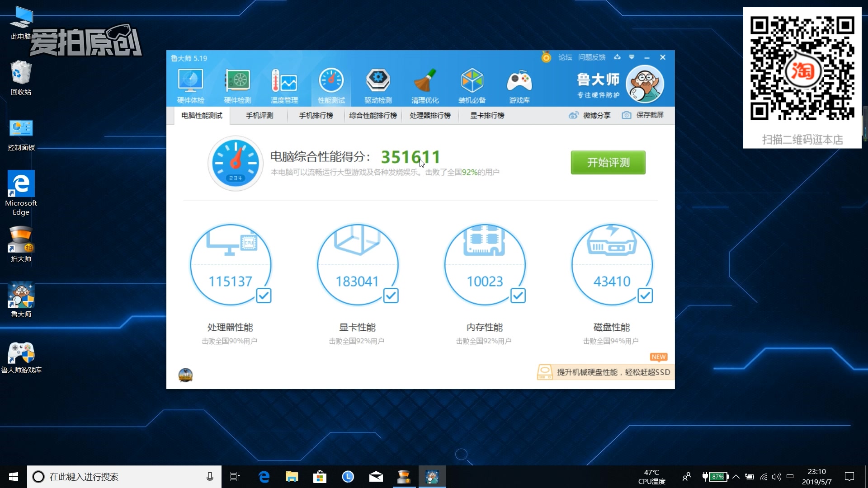
Task: Toggle the checkmark beside the 183041 graphics score
Action: 392,296
